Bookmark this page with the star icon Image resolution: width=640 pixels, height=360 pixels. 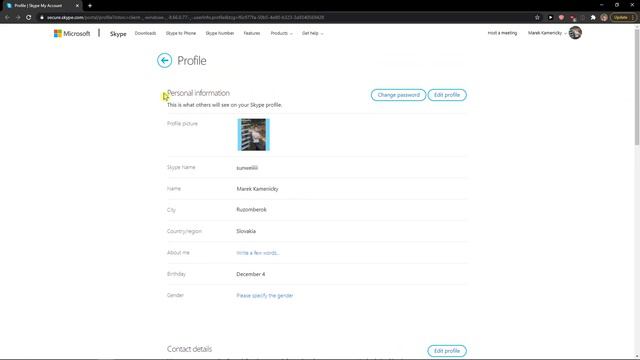point(537,18)
